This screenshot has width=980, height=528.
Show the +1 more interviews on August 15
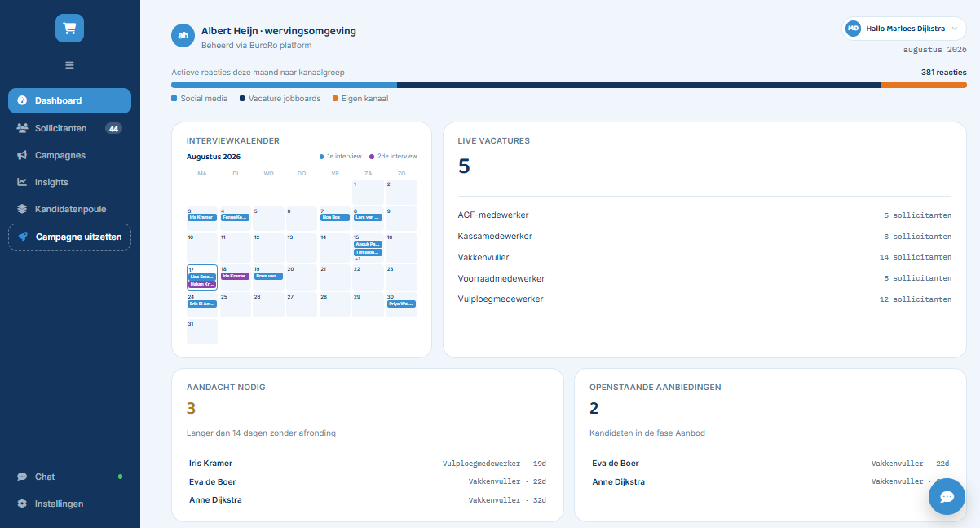click(x=358, y=260)
